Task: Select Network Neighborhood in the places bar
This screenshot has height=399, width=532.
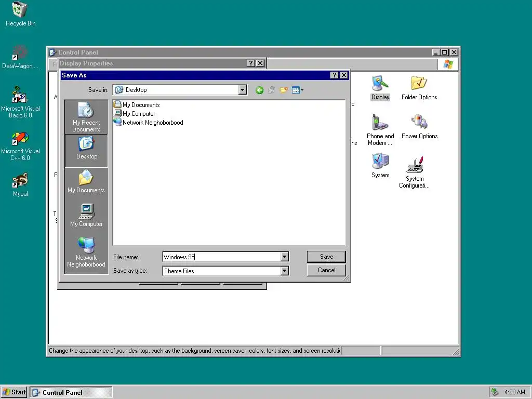Action: [86, 252]
